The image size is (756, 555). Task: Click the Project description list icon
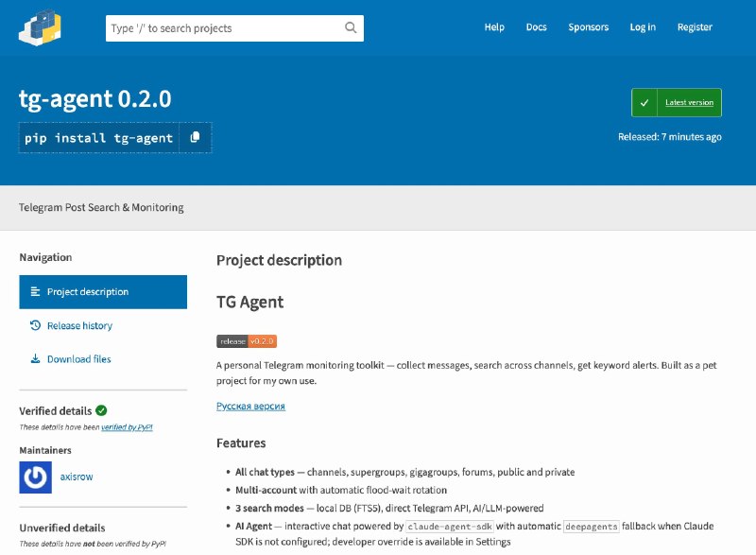tap(36, 291)
